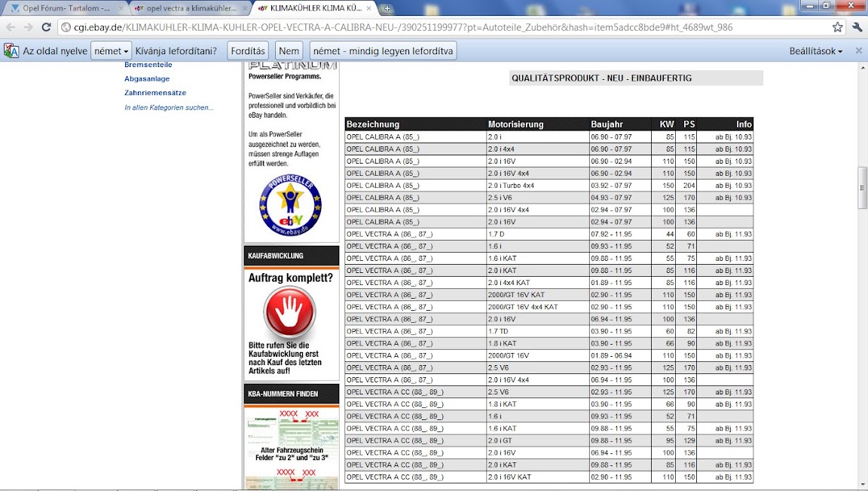Click the Nem button

[289, 51]
